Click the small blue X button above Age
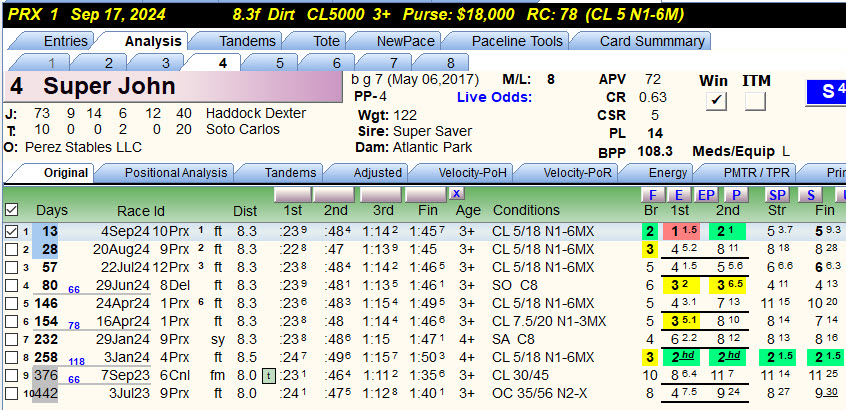This screenshot has width=846, height=410. tap(457, 193)
